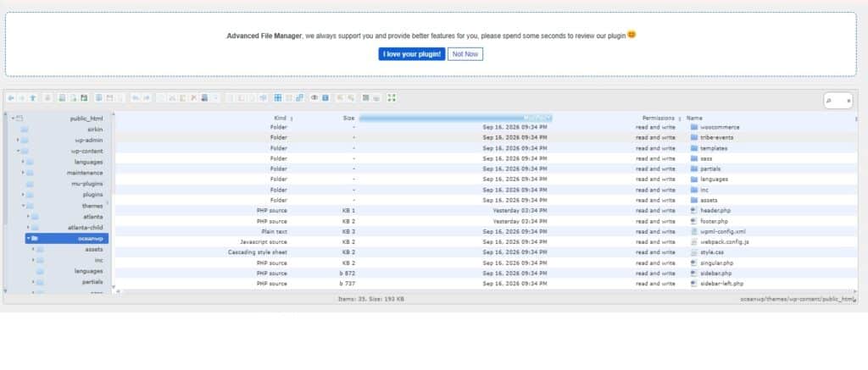Select the footer.php file row
Viewport: 868px width, 370px height.
click(486, 221)
